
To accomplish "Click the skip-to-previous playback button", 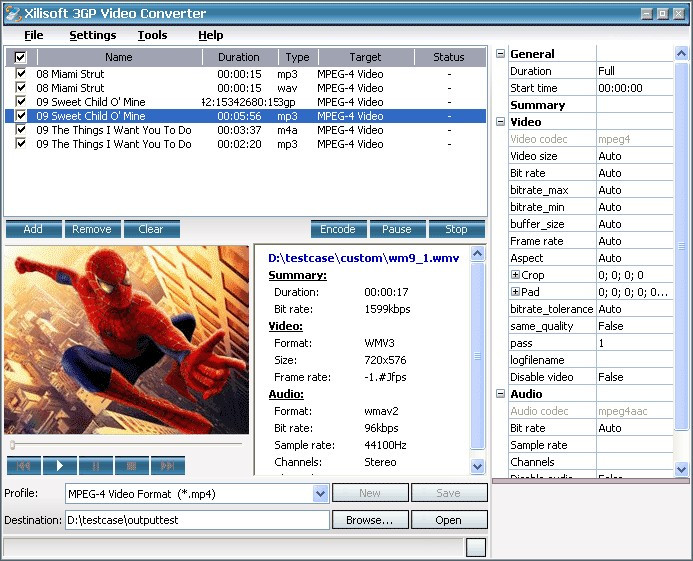I will click(24, 466).
